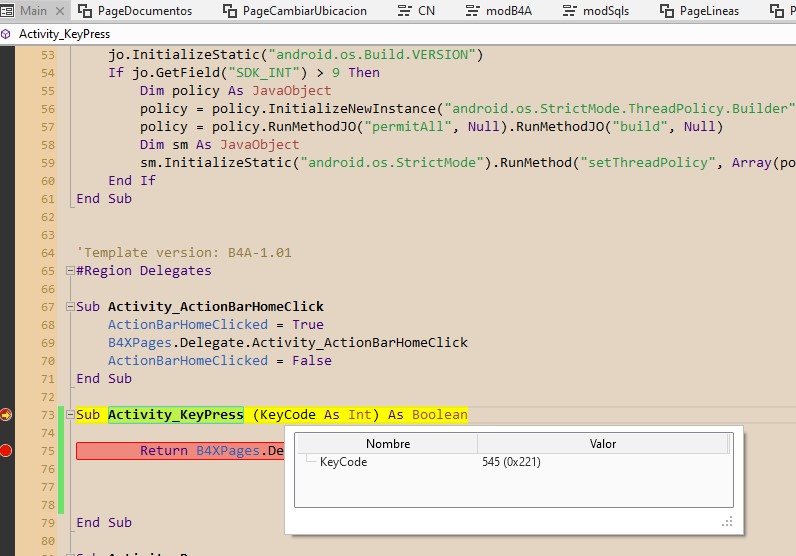Click the Activity_KeyPress breadcrumb cube icon

tap(6, 34)
